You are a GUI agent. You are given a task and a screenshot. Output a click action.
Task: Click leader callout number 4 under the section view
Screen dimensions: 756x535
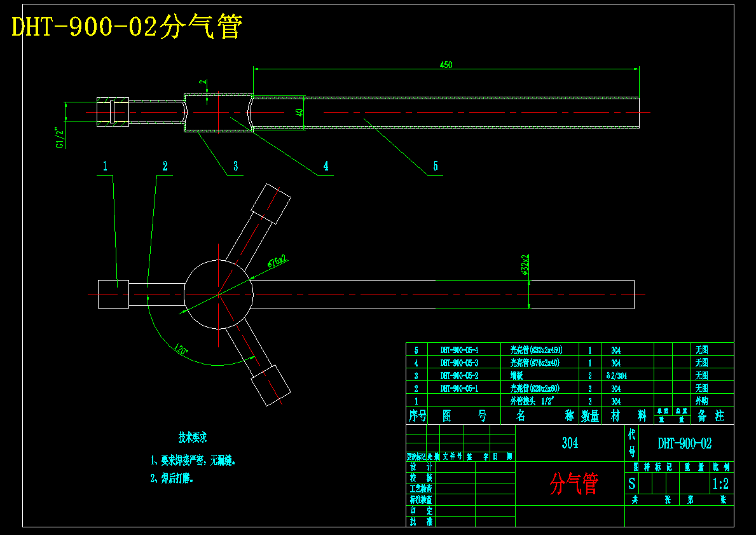[x=326, y=166]
